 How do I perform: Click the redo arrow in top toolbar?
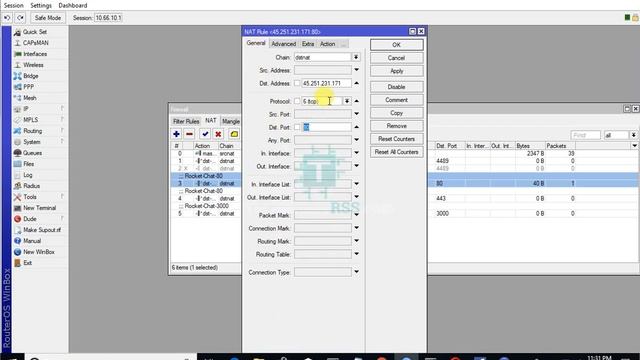(x=20, y=18)
